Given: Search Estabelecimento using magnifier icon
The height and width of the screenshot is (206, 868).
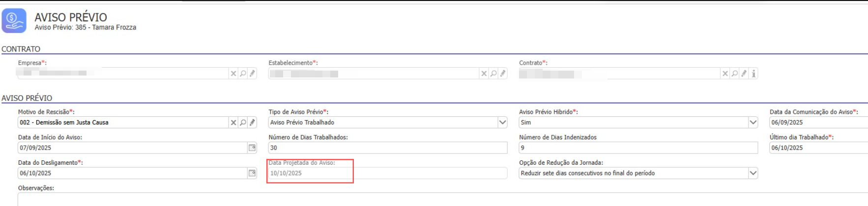Looking at the screenshot, I should (493, 74).
